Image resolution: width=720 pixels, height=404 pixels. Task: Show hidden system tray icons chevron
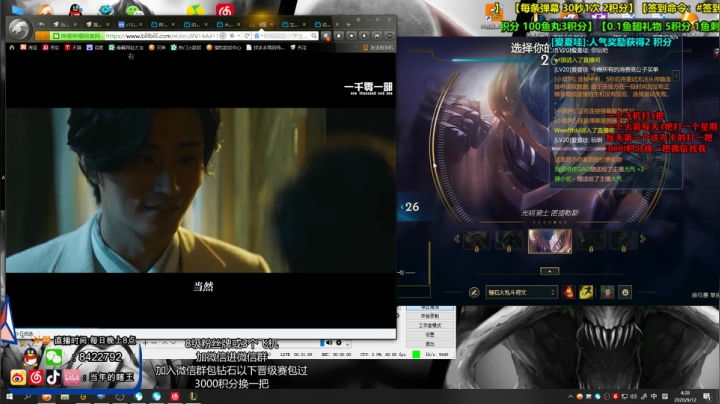point(570,397)
